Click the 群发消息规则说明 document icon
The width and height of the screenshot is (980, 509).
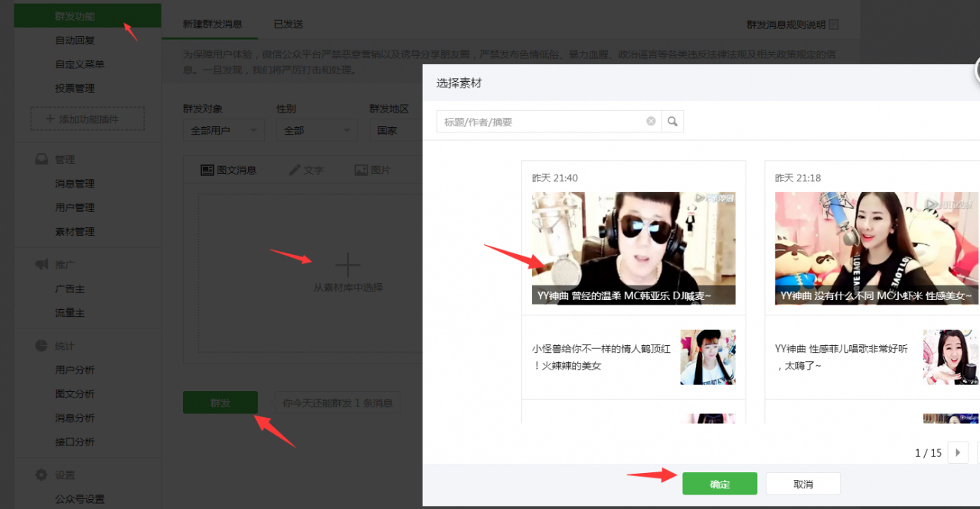tap(834, 24)
